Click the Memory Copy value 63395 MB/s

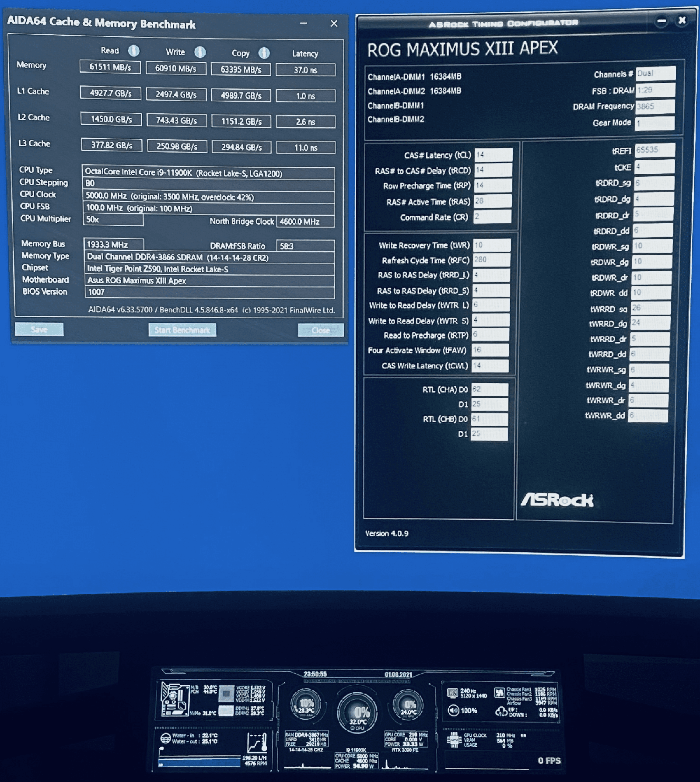pos(241,69)
